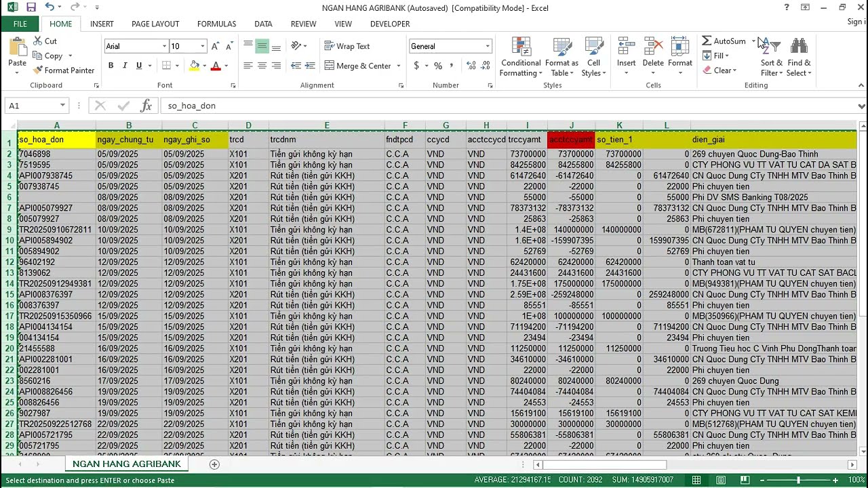This screenshot has height=488, width=868.
Task: Decrease font size with small A icon
Action: coord(229,46)
